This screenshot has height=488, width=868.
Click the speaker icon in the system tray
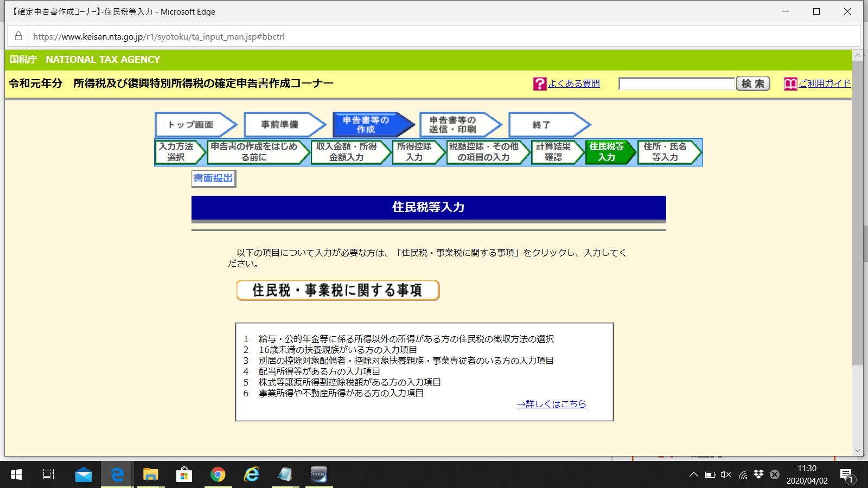point(725,474)
